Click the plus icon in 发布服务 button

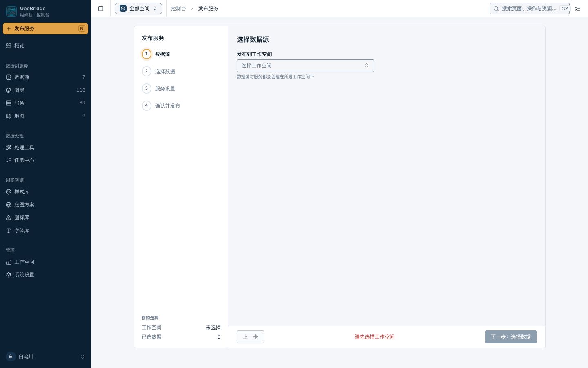[x=9, y=29]
